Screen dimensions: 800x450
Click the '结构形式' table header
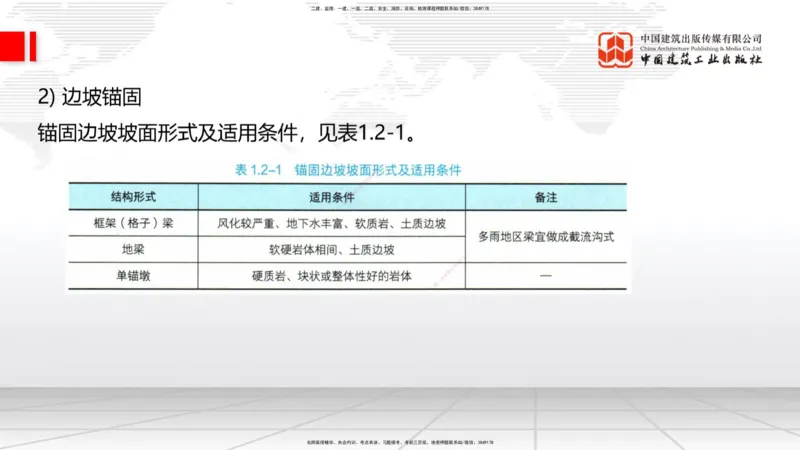pyautogui.click(x=133, y=197)
